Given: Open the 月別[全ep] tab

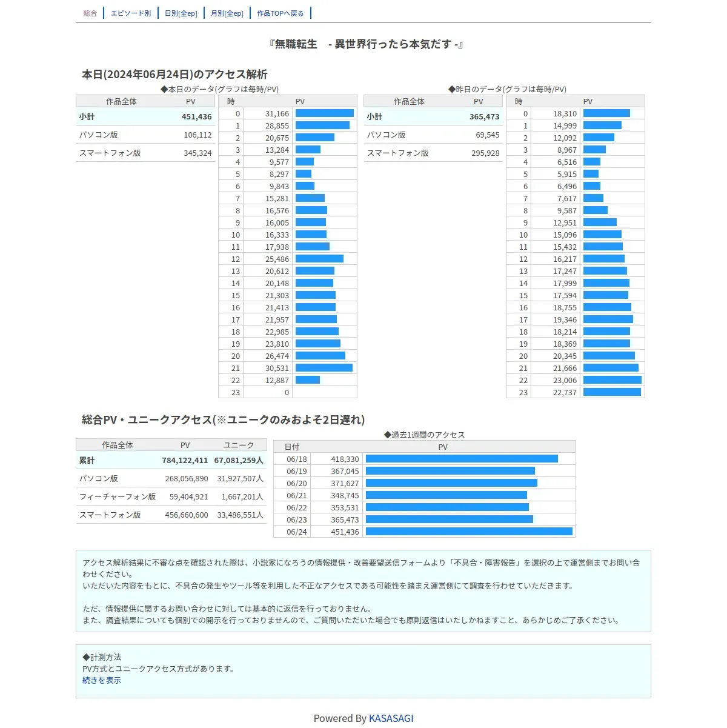Looking at the screenshot, I should [x=227, y=13].
